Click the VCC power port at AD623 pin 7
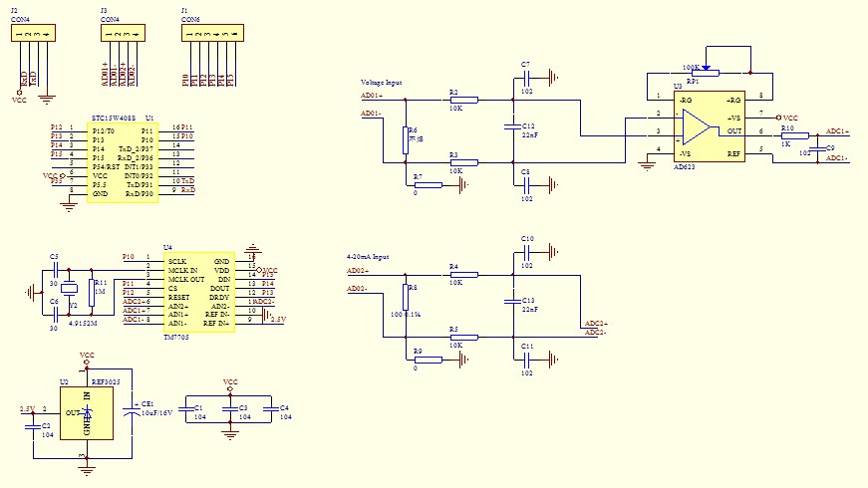Screen dimensions: 868x488 click(x=786, y=118)
